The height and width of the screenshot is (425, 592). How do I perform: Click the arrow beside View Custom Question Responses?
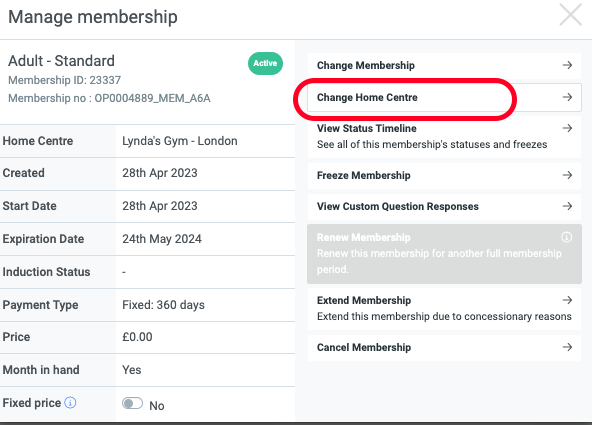(x=567, y=206)
